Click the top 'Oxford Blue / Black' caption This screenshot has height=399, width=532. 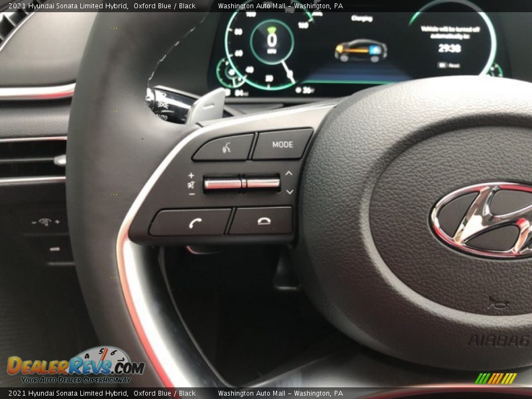[x=165, y=6]
